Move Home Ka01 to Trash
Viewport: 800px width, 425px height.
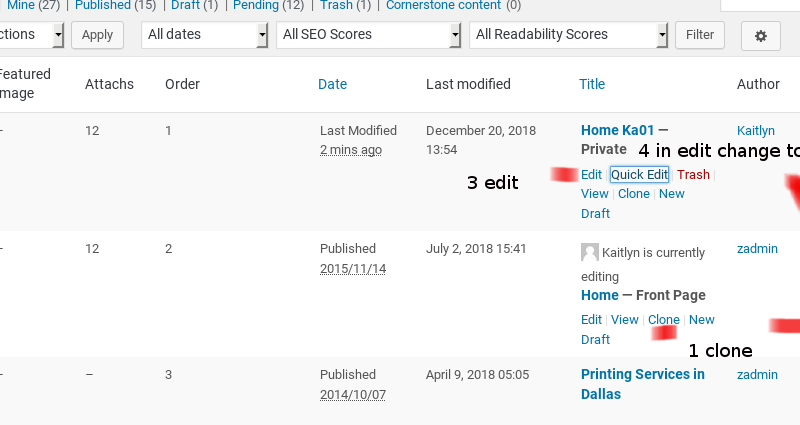tap(693, 174)
